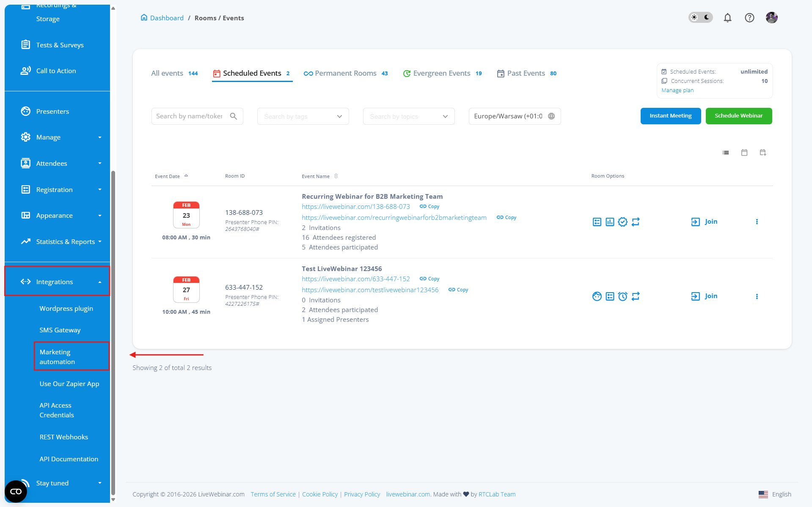Click the recurring icon for B2B webinar
812x507 pixels.
click(x=636, y=222)
